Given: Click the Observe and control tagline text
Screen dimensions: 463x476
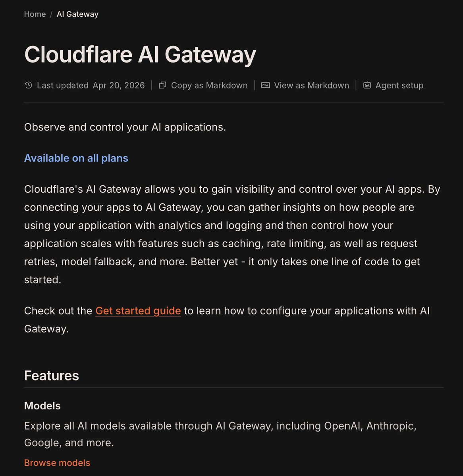Looking at the screenshot, I should (125, 127).
